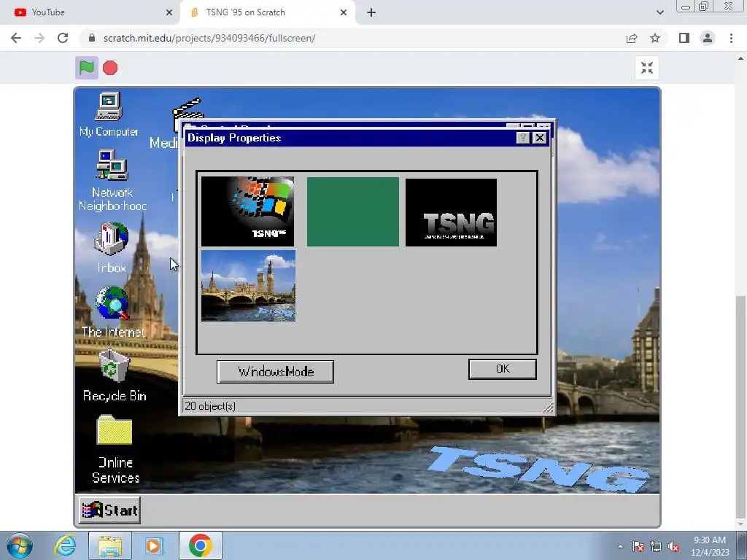
Task: Switch to the YouTube browser tab
Action: (90, 12)
